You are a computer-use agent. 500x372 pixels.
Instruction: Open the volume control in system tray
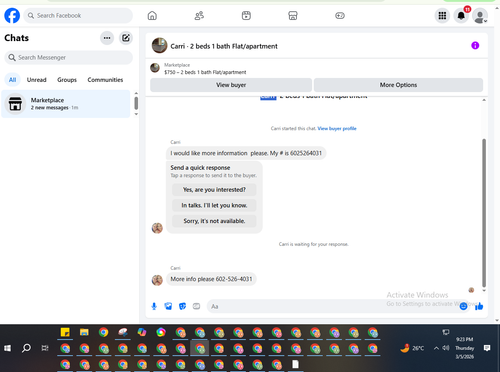[x=446, y=348]
